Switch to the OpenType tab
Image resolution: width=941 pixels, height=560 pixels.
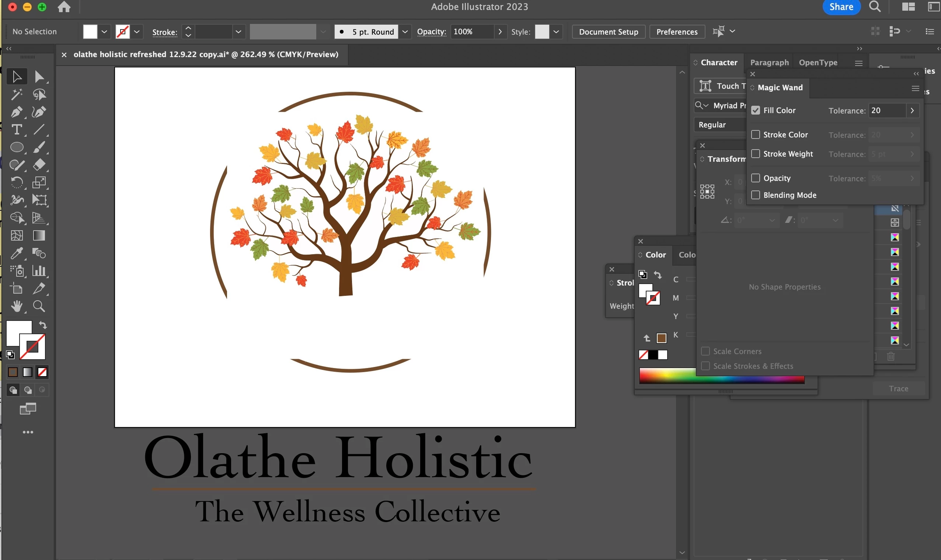tap(818, 62)
